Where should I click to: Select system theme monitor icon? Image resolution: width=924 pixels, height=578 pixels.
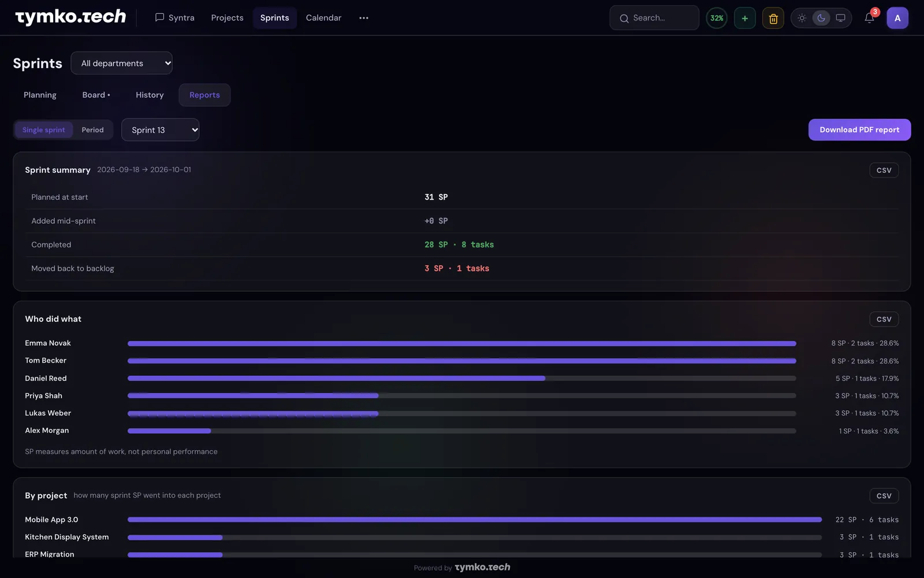[x=841, y=18]
